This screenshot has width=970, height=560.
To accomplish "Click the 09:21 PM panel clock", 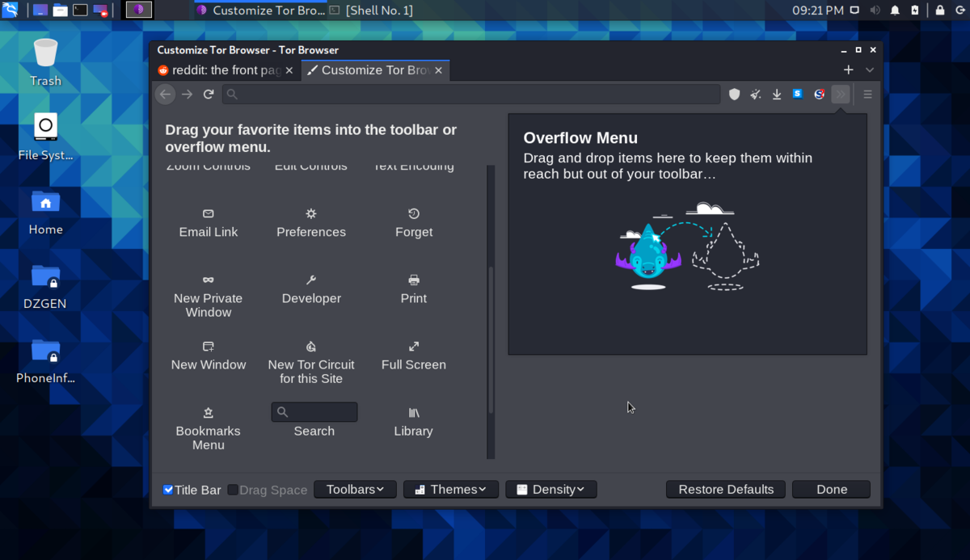I will 818,11.
